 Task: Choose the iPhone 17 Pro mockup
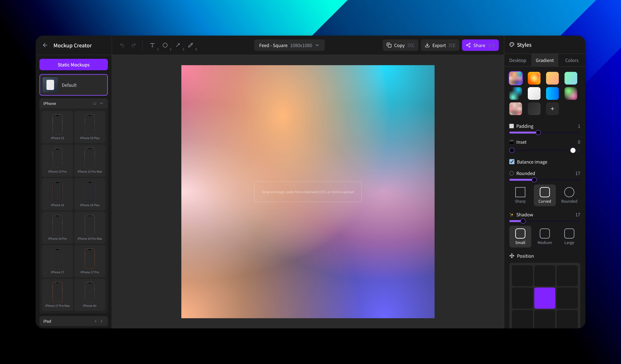(90, 261)
